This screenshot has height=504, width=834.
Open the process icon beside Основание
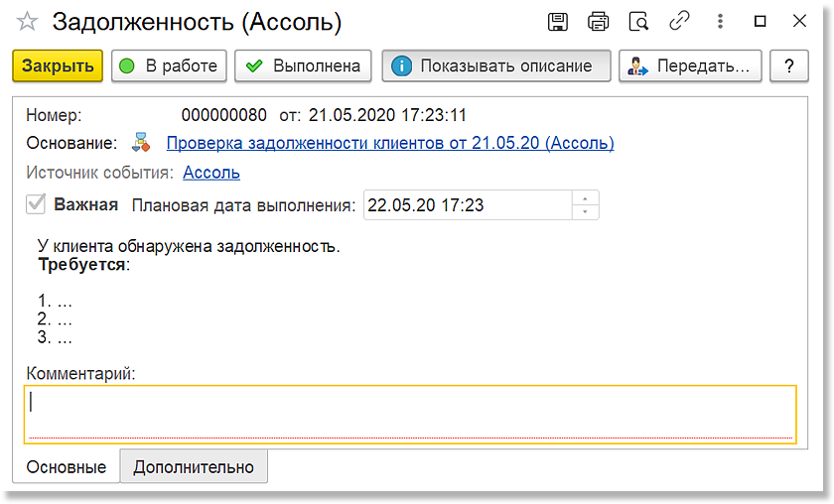[x=141, y=143]
